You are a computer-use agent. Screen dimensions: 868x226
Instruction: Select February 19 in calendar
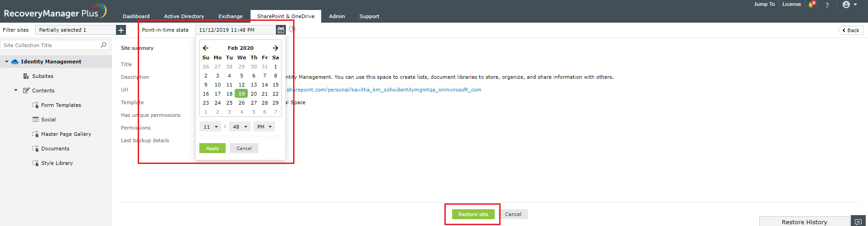tap(241, 94)
